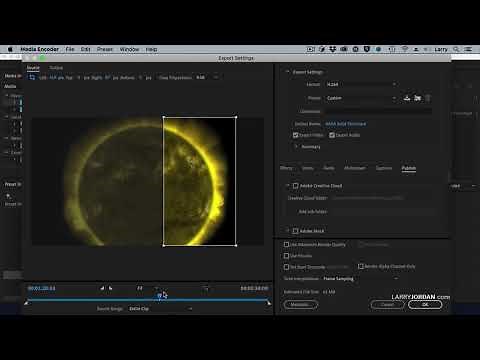Expand the Summary section
This screenshot has width=480, height=360.
(296, 146)
